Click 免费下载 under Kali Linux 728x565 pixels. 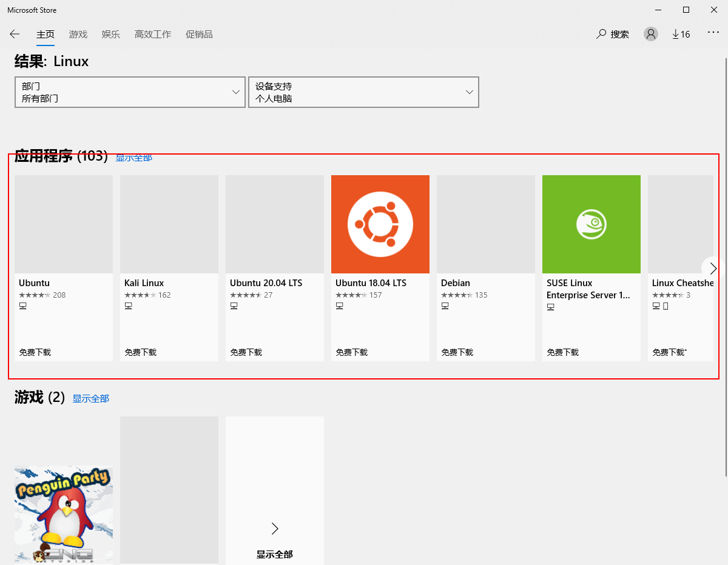141,352
